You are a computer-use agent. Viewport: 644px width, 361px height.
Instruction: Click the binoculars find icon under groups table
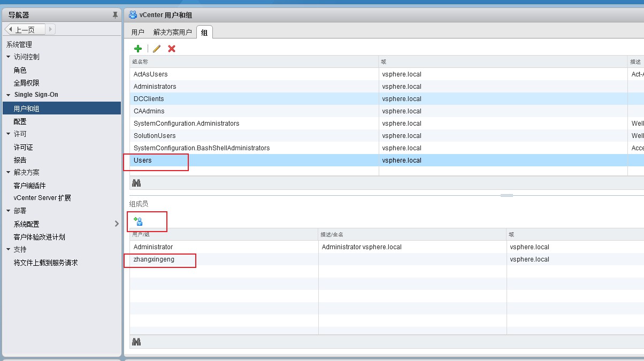(x=136, y=183)
